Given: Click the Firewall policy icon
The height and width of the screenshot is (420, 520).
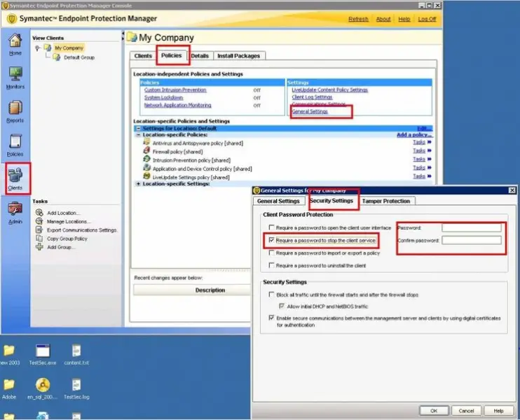Looking at the screenshot, I should (x=146, y=150).
